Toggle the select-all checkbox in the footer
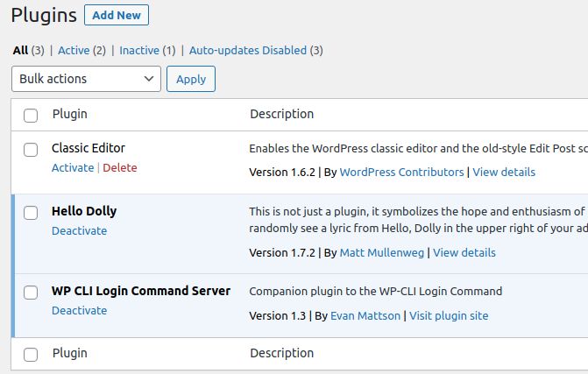Screen dimensions: 588x374 [31, 354]
